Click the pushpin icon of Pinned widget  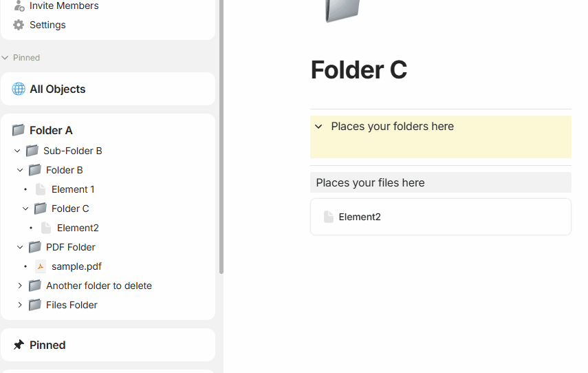pos(19,345)
